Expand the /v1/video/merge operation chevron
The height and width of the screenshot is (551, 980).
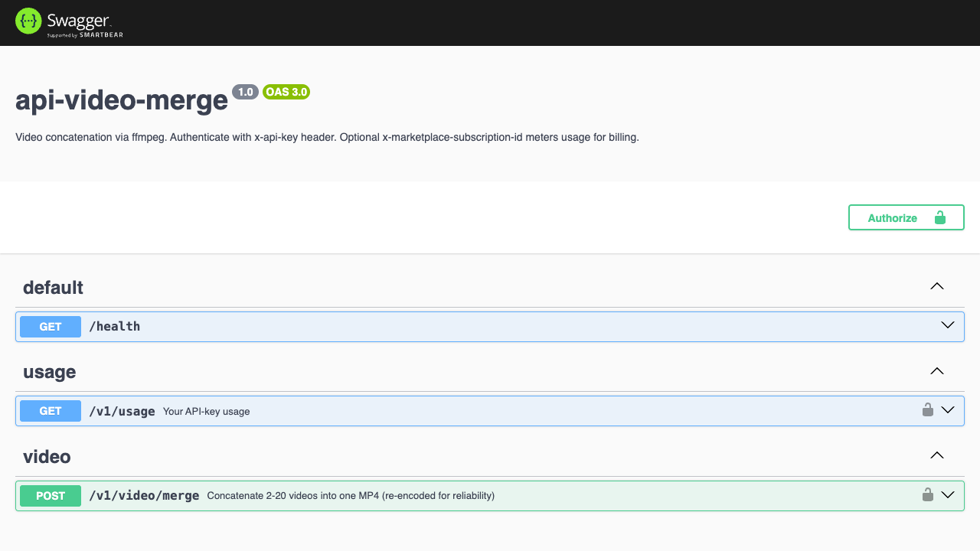[x=948, y=494]
